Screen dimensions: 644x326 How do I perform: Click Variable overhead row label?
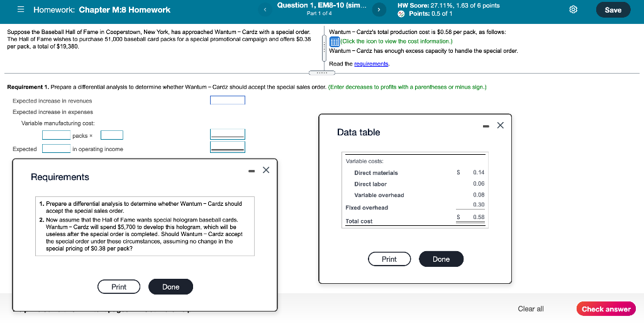point(379,195)
